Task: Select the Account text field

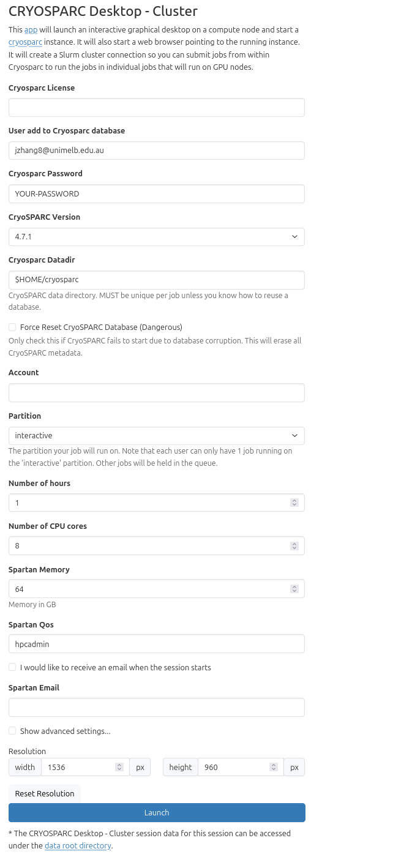Action: tap(156, 393)
